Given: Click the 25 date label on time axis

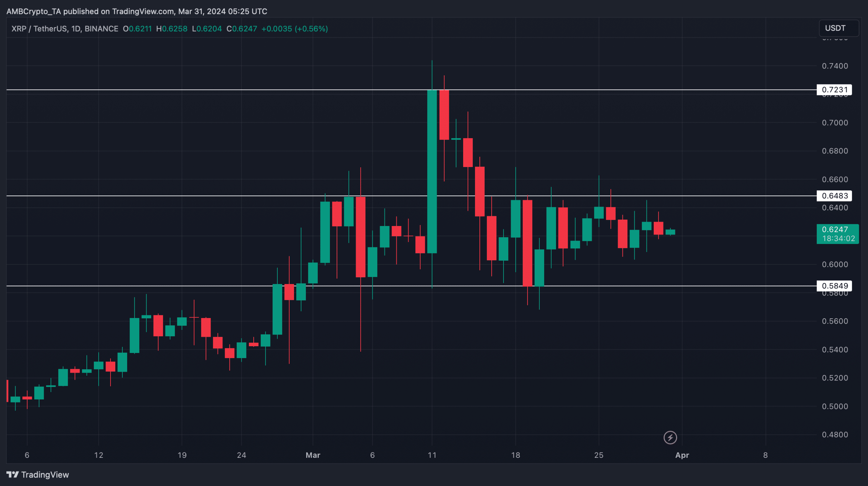Looking at the screenshot, I should [x=599, y=455].
